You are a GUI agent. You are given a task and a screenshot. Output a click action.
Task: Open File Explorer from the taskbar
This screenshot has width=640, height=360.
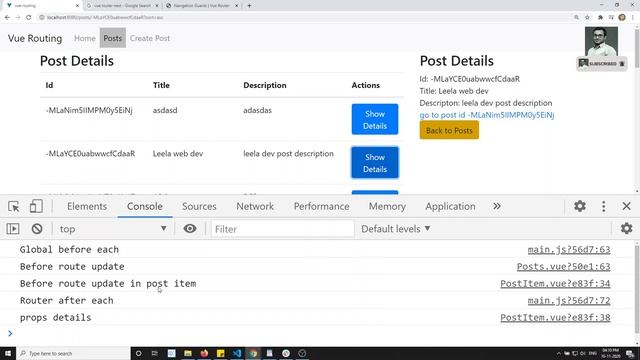pos(188,353)
